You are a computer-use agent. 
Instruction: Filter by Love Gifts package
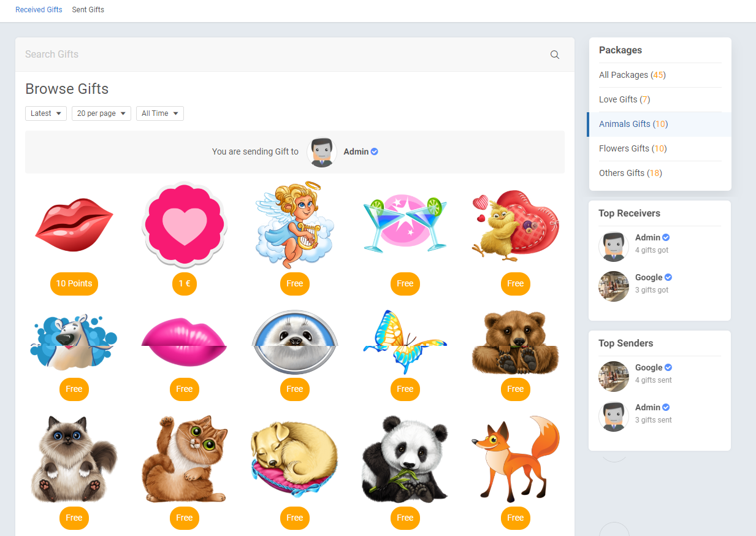click(624, 99)
